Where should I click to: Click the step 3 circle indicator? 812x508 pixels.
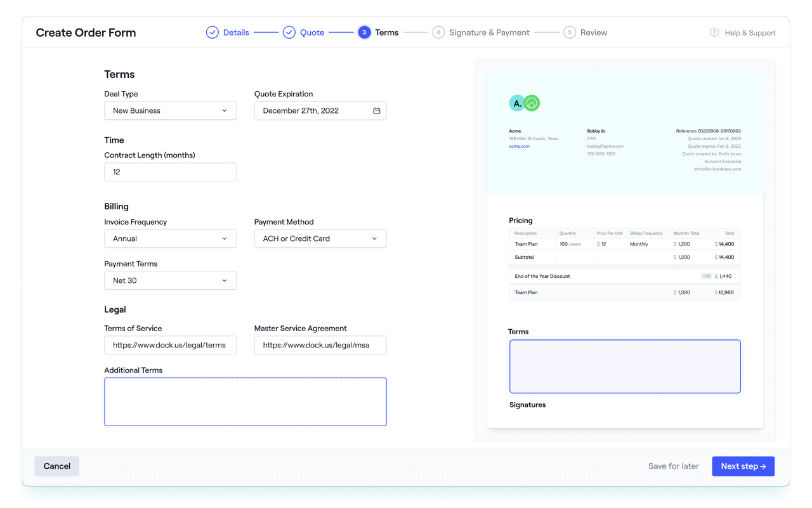click(x=363, y=32)
